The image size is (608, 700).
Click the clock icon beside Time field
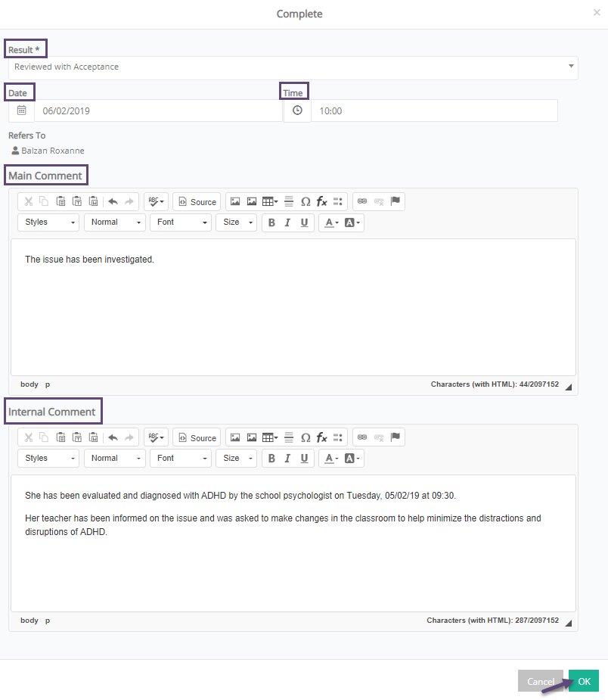[x=297, y=110]
